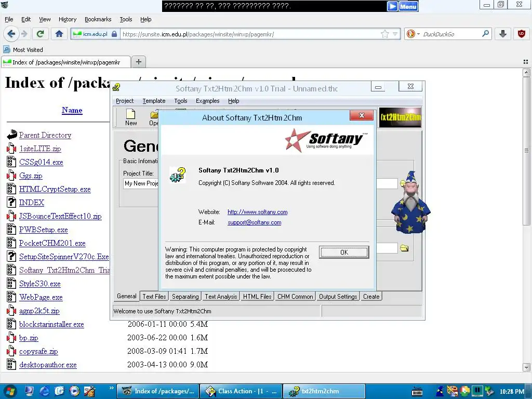Click the Most Visited bookmarks item
532x399 pixels.
tap(23, 50)
